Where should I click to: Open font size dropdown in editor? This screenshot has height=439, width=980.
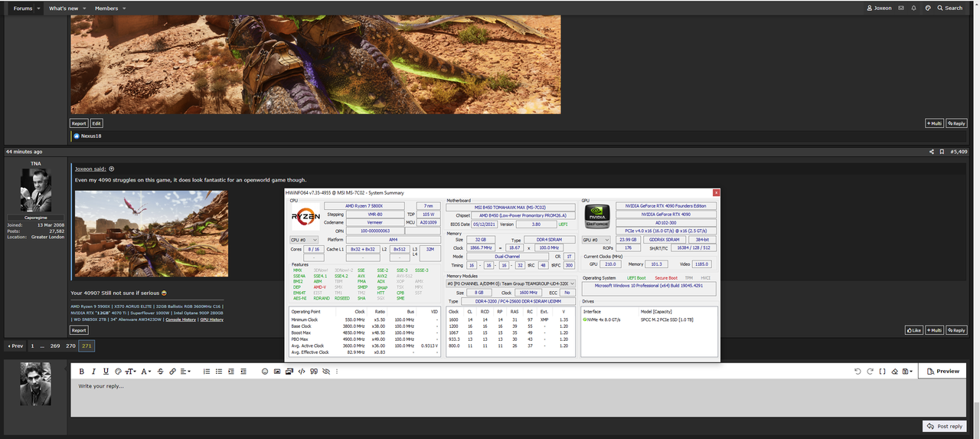pos(130,371)
